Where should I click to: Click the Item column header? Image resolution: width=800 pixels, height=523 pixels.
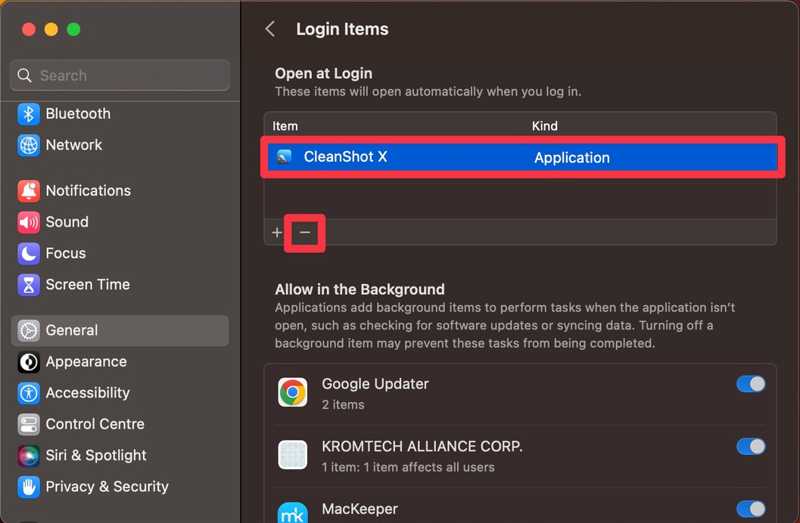point(285,126)
